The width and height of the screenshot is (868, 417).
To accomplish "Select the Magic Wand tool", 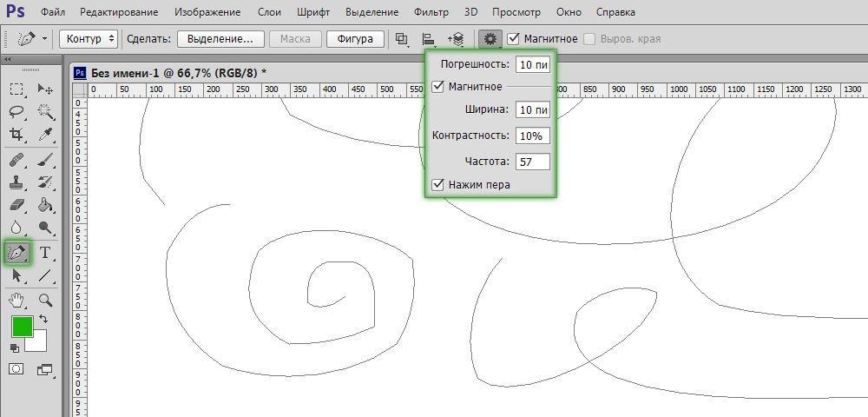I will (45, 111).
